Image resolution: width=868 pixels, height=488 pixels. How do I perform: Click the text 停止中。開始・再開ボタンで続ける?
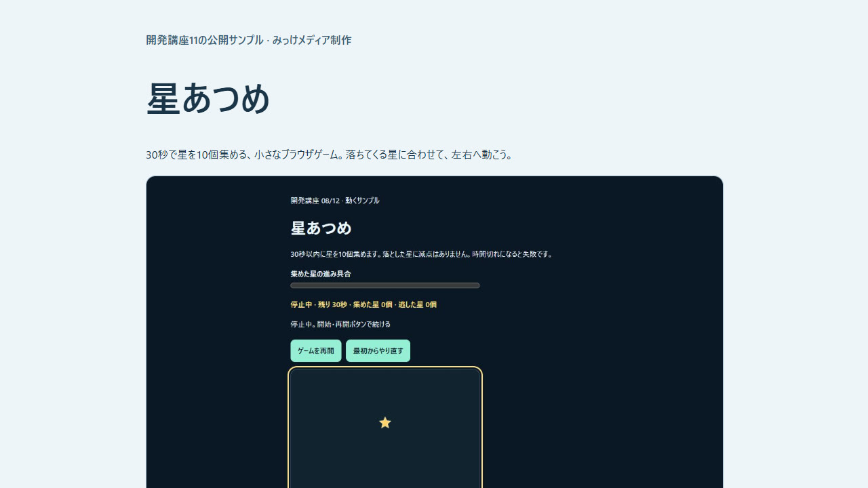pyautogui.click(x=340, y=324)
